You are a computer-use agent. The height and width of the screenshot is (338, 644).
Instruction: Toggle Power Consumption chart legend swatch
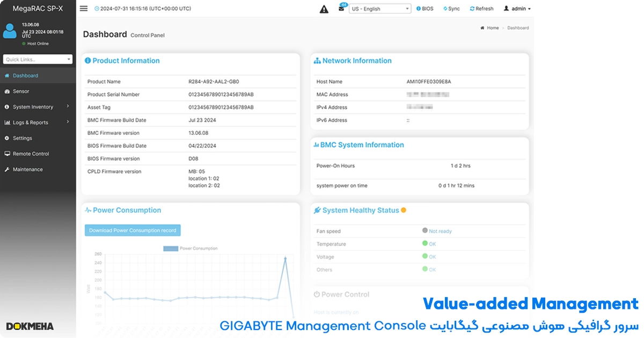pyautogui.click(x=170, y=248)
